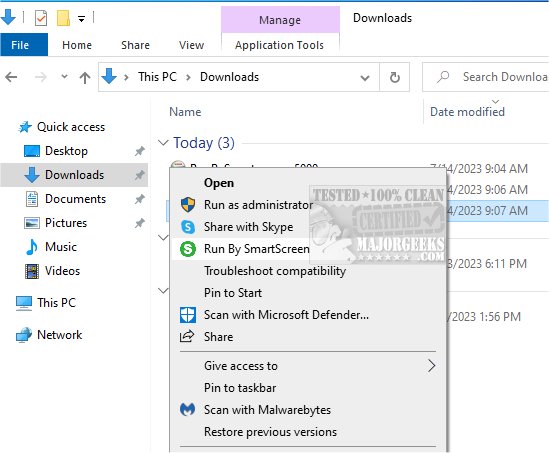Image resolution: width=549 pixels, height=453 pixels.
Task: Switch to the View ribbon tab
Action: tap(191, 45)
